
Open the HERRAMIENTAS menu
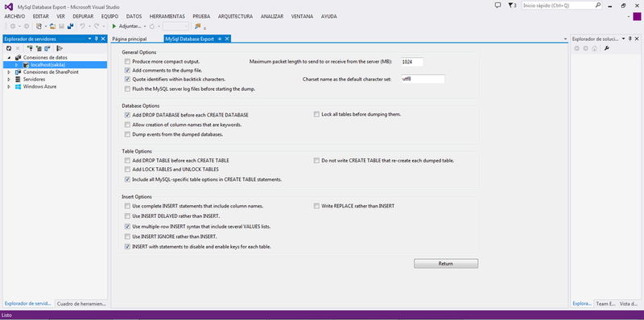pos(167,16)
